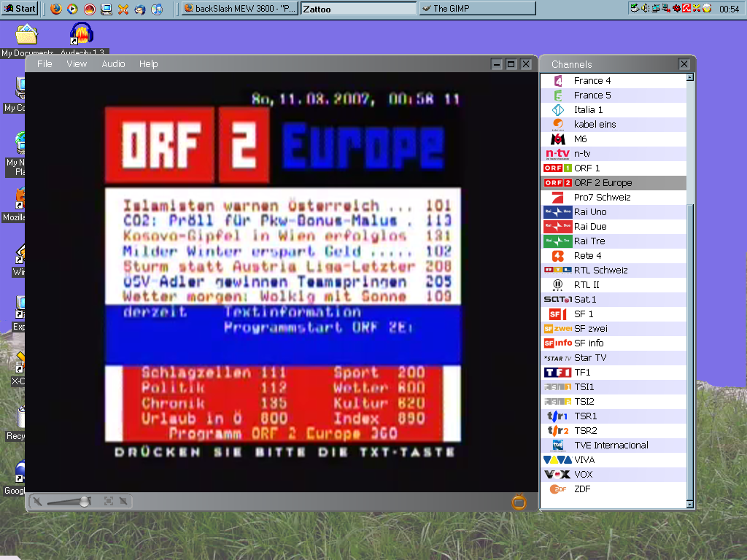Launch Thunderbird from the quick launch bar
The image size is (747, 560).
point(140,9)
